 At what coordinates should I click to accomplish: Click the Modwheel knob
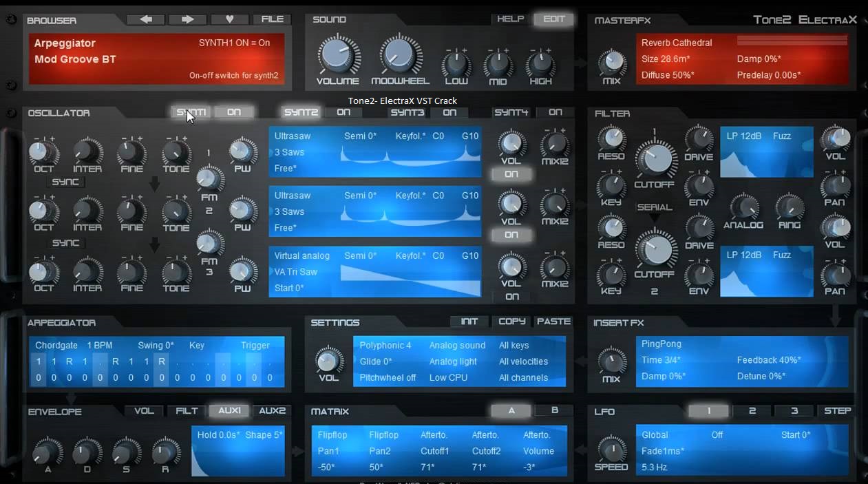(400, 56)
